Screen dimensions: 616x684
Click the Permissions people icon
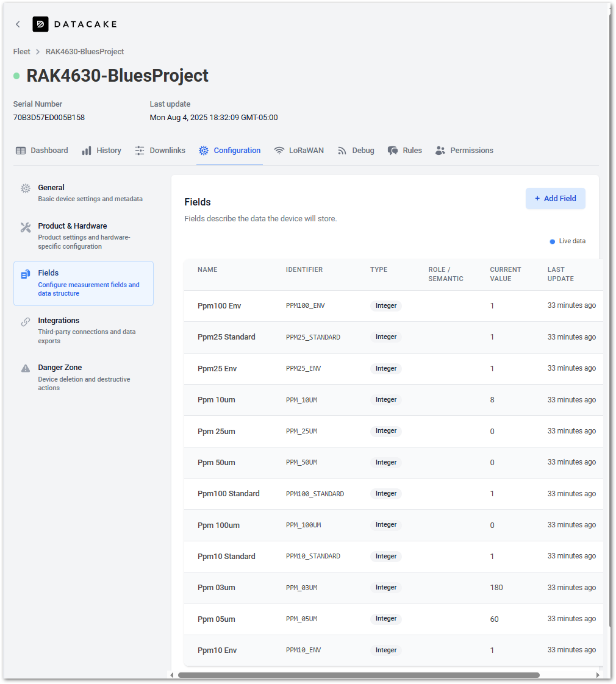pos(440,151)
